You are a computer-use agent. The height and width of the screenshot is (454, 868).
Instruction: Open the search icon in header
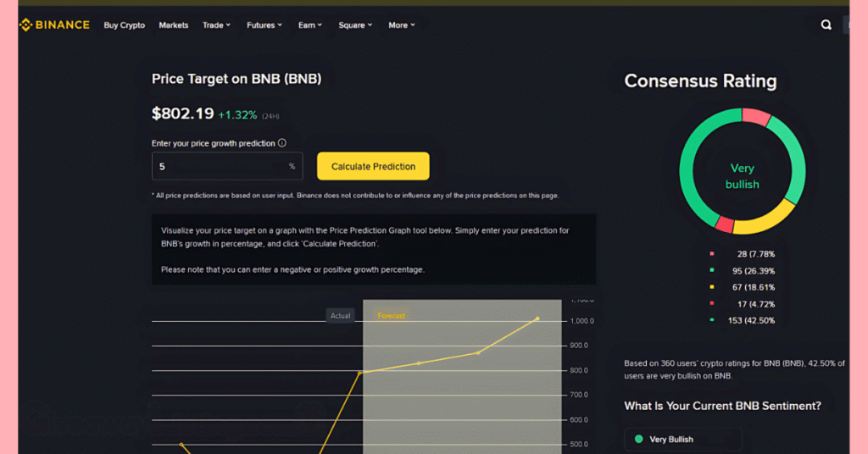tap(826, 25)
